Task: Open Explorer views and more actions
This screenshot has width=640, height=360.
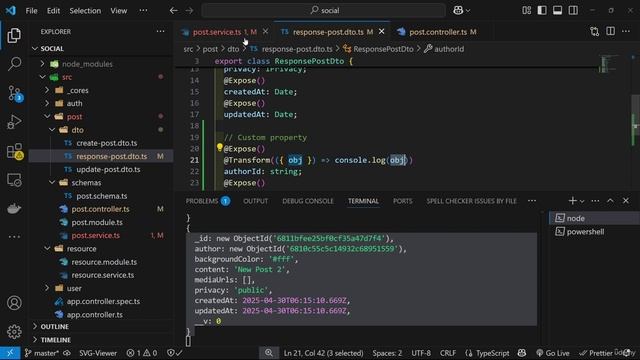Action: tap(160, 31)
